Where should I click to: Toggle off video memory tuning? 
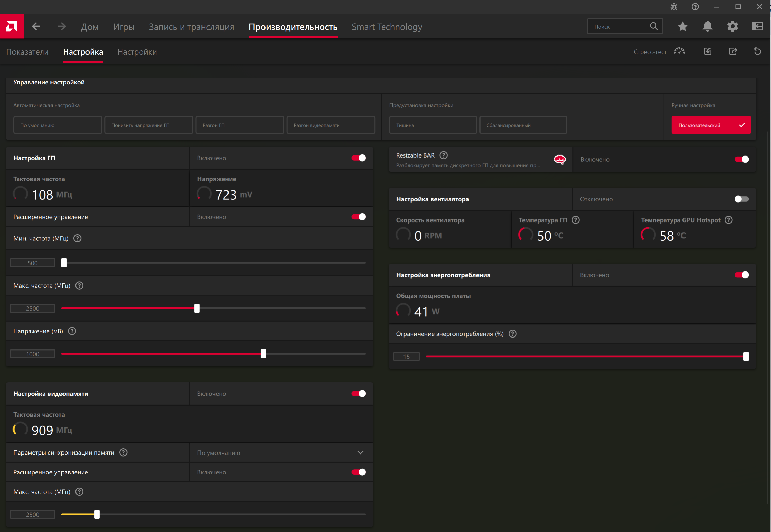coord(359,394)
